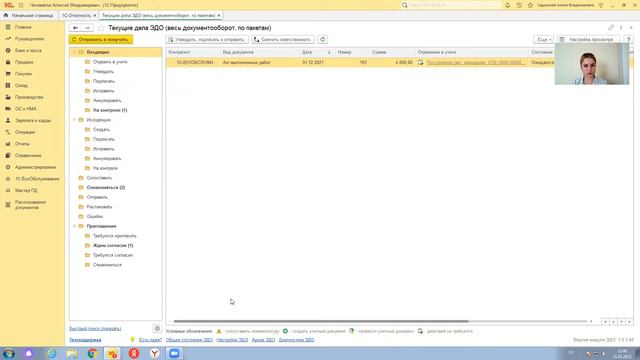Image resolution: width=640 pixels, height=360 pixels.
Task: Open the Мастер ПД section
Action: pyautogui.click(x=26, y=191)
